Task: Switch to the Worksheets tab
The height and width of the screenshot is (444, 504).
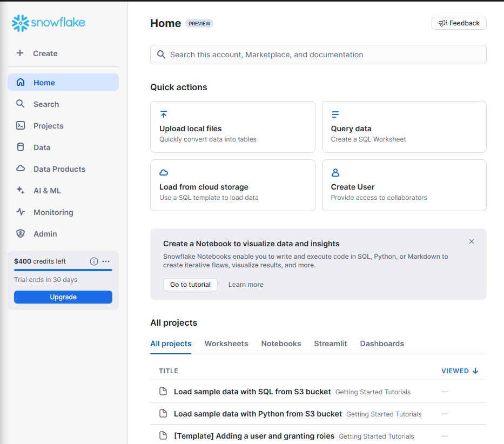Action: (226, 344)
